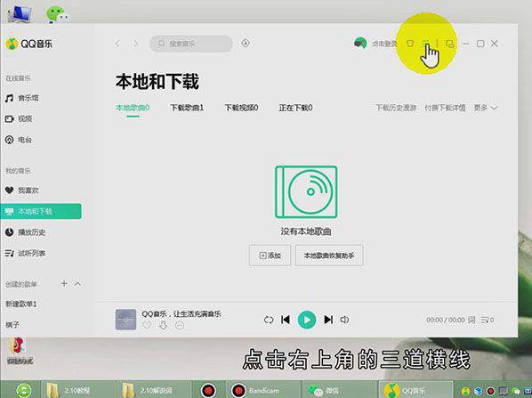
Task: Open the three-line main menu icon
Action: pos(425,43)
